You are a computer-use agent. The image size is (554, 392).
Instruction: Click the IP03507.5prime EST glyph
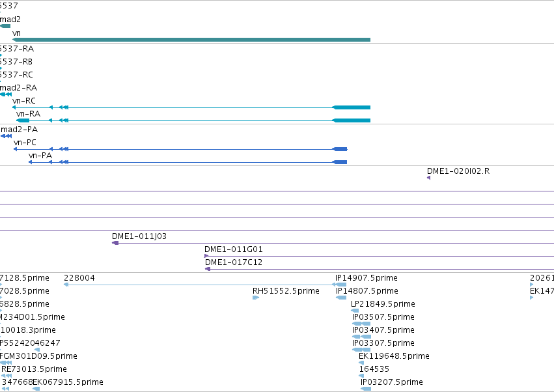361,324
